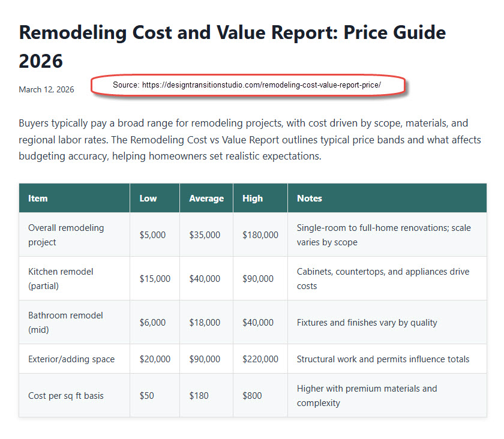
Task: Click the $180,000 high value cell
Action: (x=260, y=235)
